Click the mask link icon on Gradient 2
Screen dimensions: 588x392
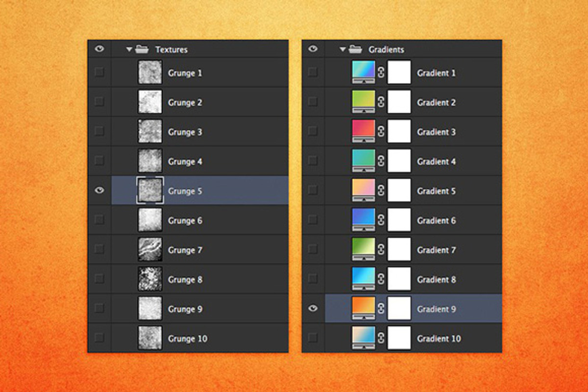381,102
